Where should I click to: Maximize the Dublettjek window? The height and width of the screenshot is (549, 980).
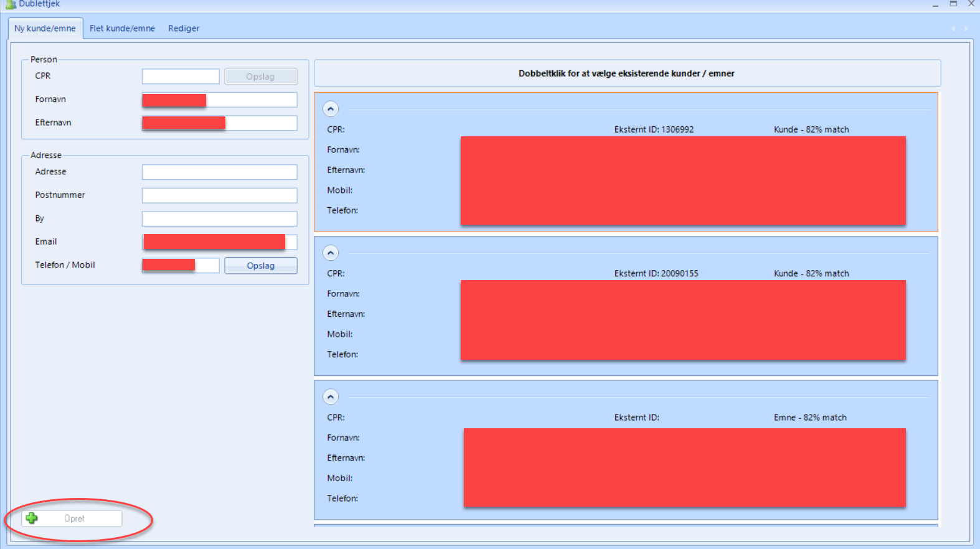[953, 4]
